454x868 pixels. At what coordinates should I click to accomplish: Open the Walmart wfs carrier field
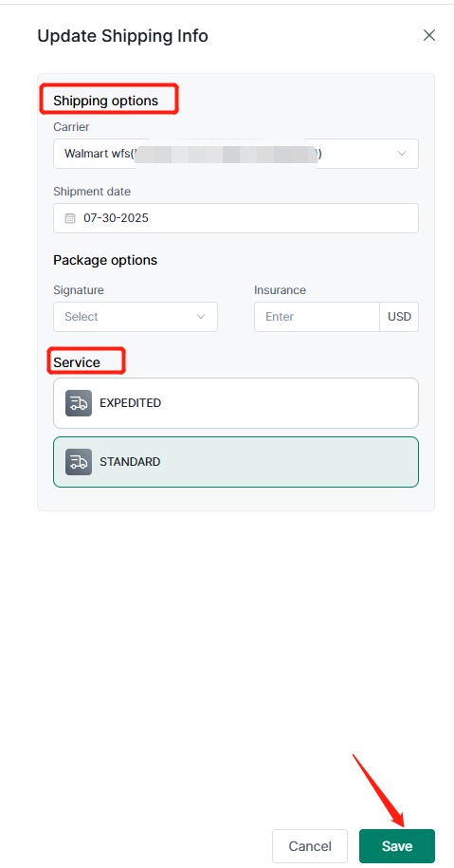pyautogui.click(x=236, y=154)
